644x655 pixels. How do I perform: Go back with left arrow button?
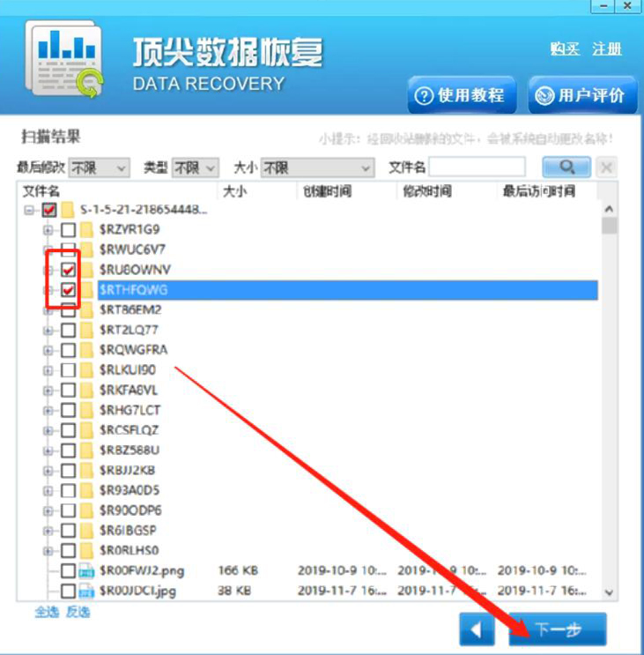[x=477, y=629]
